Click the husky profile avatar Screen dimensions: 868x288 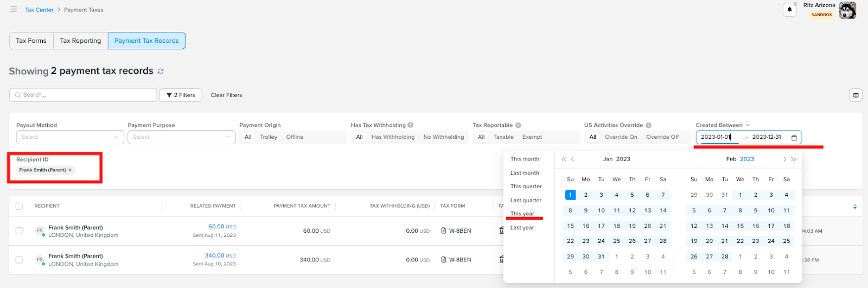point(847,10)
